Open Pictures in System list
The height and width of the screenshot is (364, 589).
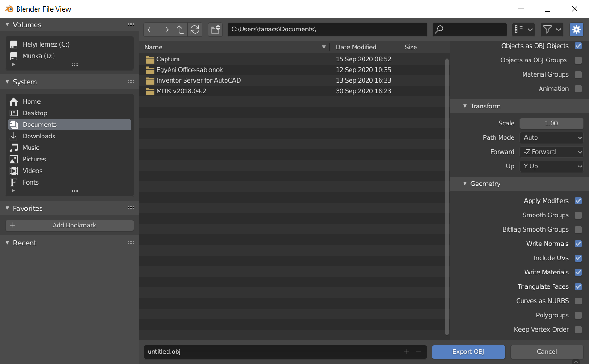click(x=70, y=159)
